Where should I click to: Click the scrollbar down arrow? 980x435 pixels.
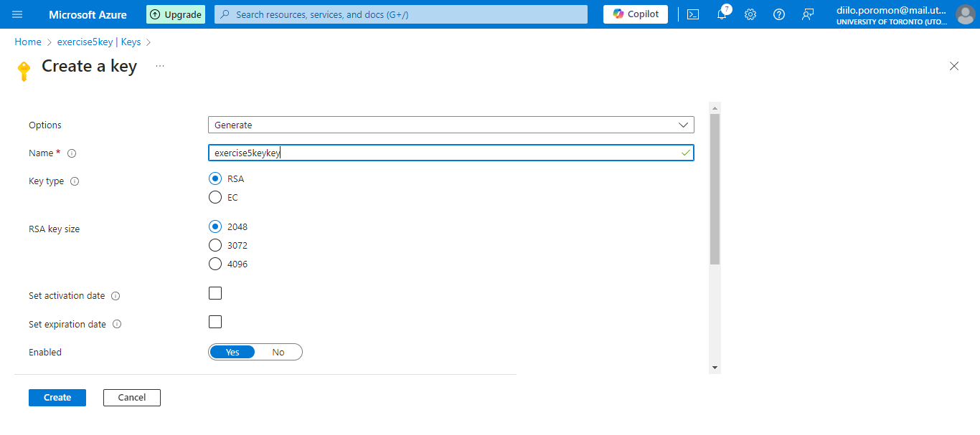click(714, 367)
